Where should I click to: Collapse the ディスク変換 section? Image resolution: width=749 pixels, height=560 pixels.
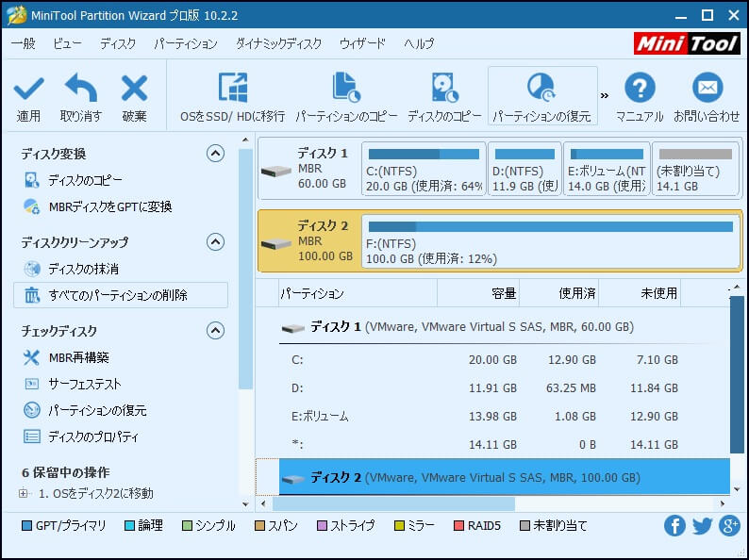click(216, 154)
